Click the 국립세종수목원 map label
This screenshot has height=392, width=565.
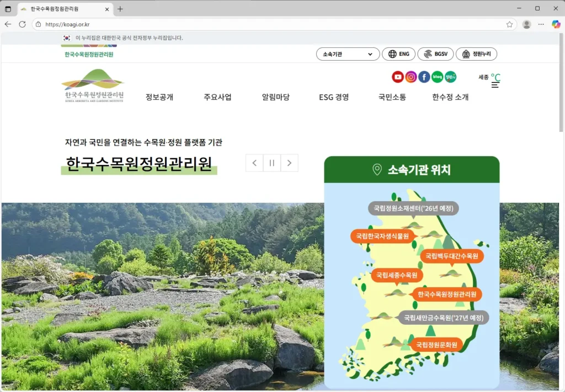396,275
